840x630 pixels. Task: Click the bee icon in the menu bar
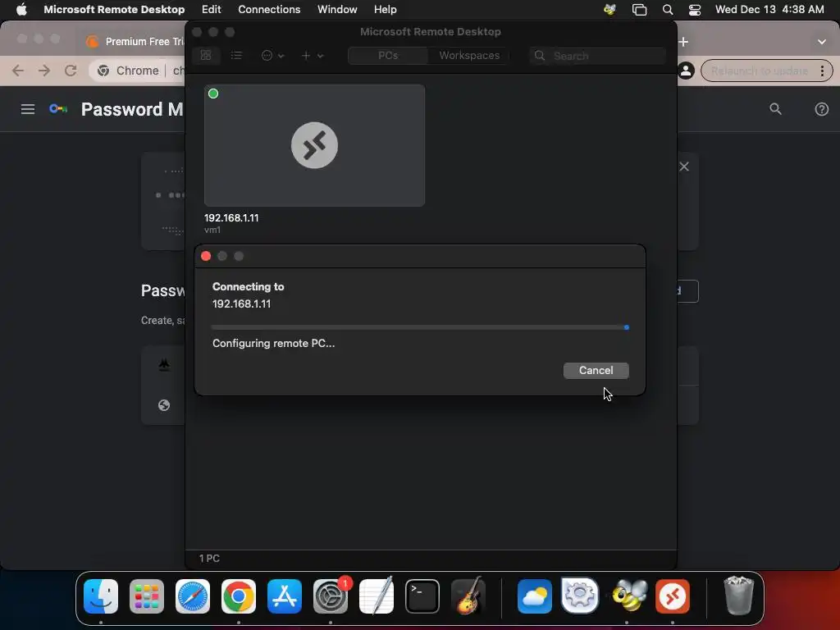click(609, 10)
